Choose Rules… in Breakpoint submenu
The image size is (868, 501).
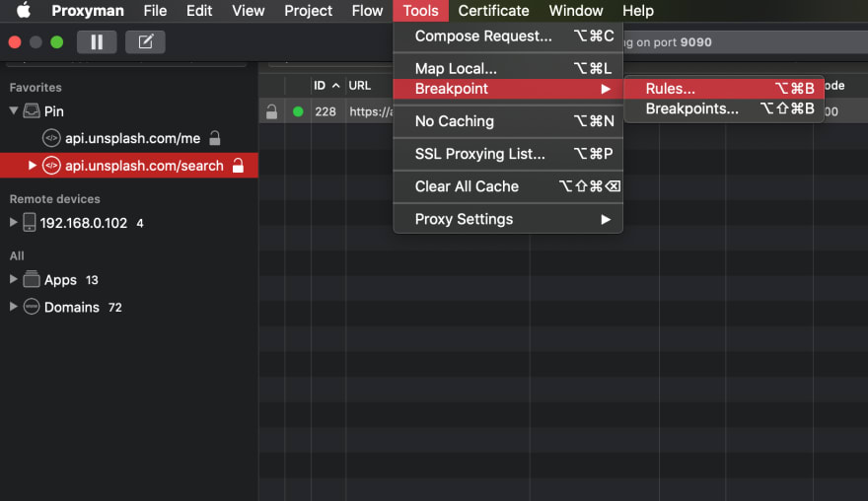(724, 89)
